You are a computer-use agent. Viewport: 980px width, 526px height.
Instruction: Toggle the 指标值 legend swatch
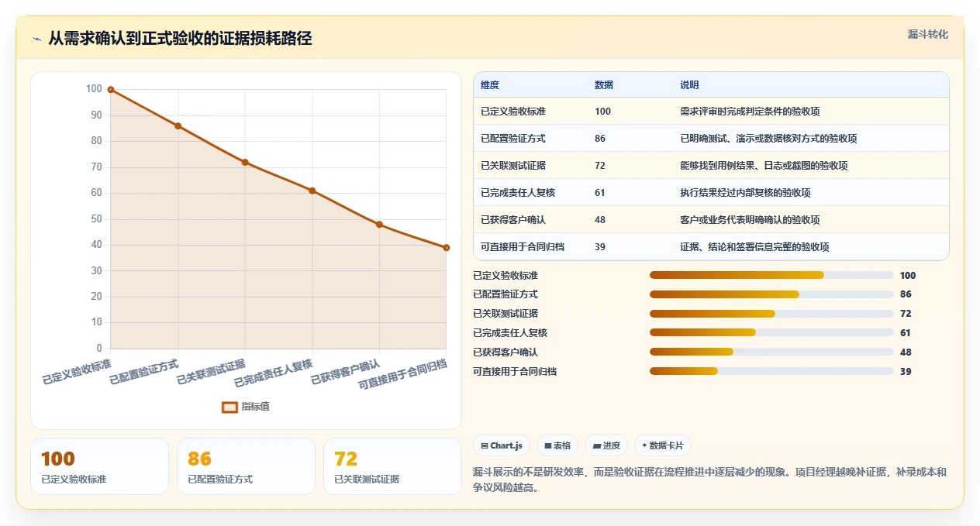tap(229, 407)
